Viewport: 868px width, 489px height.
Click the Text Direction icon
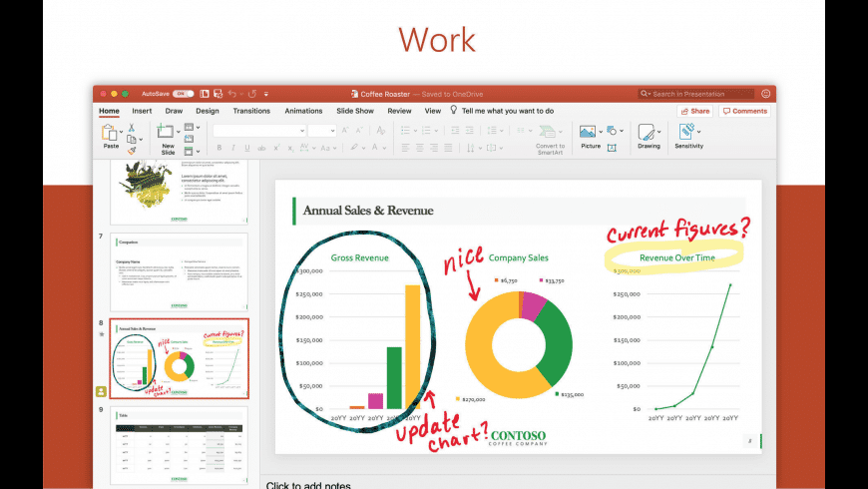[x=471, y=148]
